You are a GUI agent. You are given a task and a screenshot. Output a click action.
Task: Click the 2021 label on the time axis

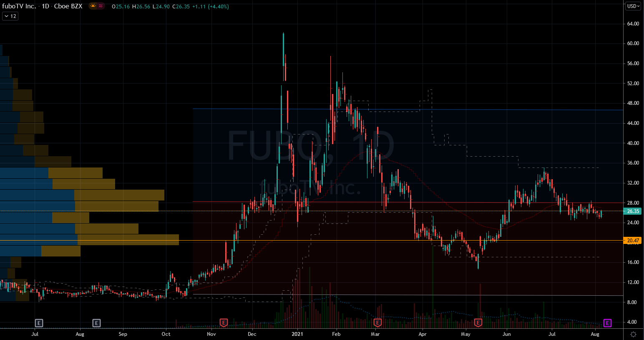coord(297,334)
